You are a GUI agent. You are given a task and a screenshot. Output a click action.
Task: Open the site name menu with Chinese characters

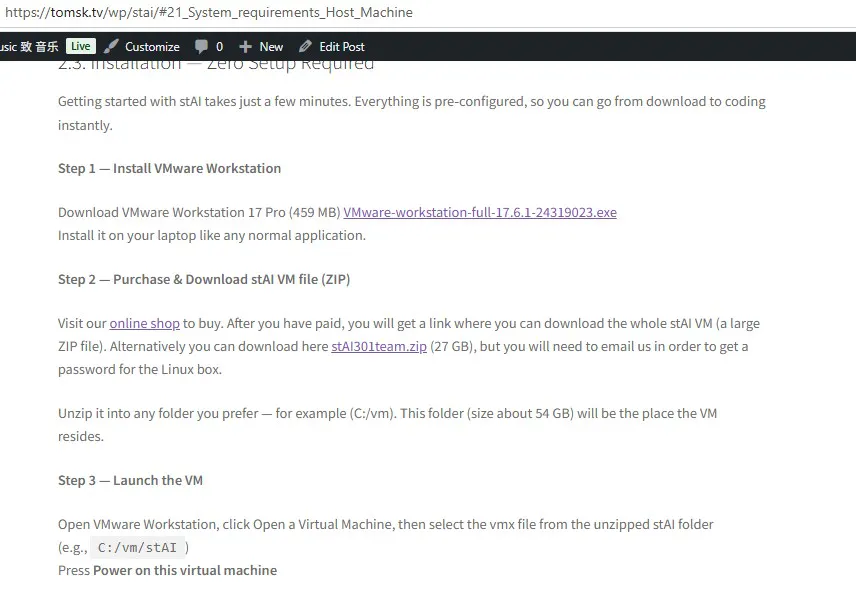[29, 46]
